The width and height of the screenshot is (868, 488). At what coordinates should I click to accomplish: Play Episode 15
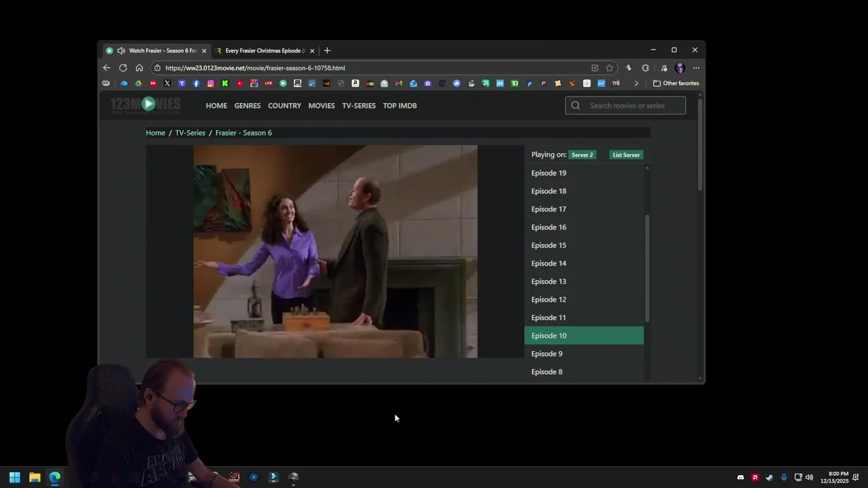pyautogui.click(x=584, y=245)
